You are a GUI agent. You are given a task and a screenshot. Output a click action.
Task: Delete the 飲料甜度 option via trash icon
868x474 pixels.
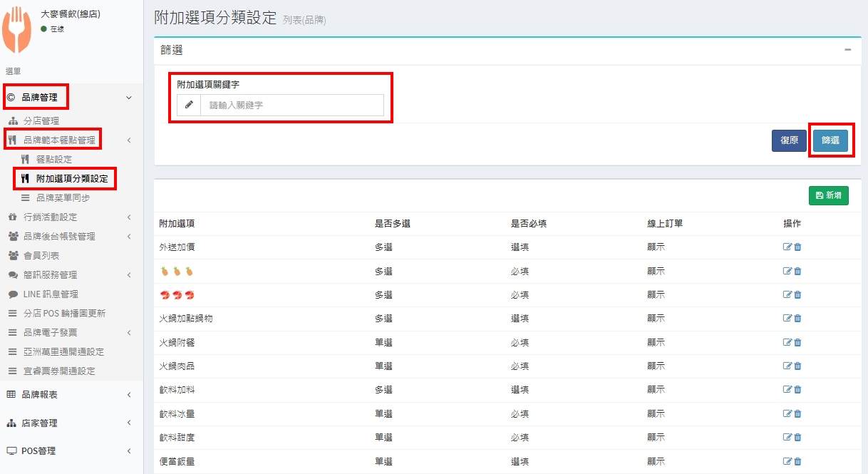click(x=797, y=438)
